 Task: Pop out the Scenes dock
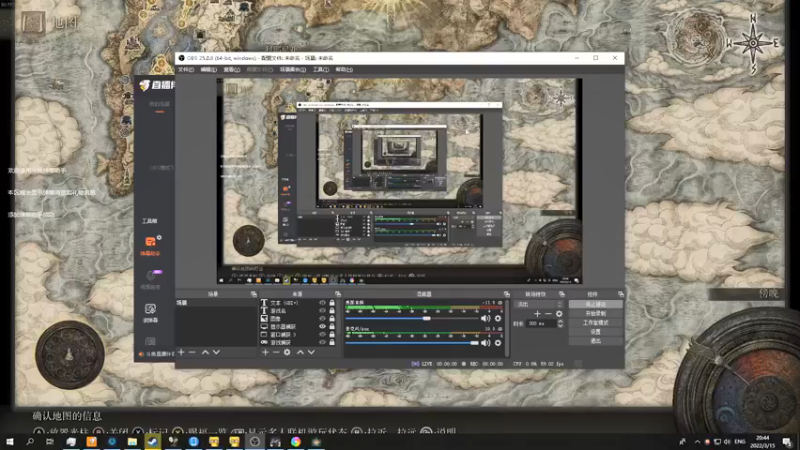pyautogui.click(x=254, y=294)
